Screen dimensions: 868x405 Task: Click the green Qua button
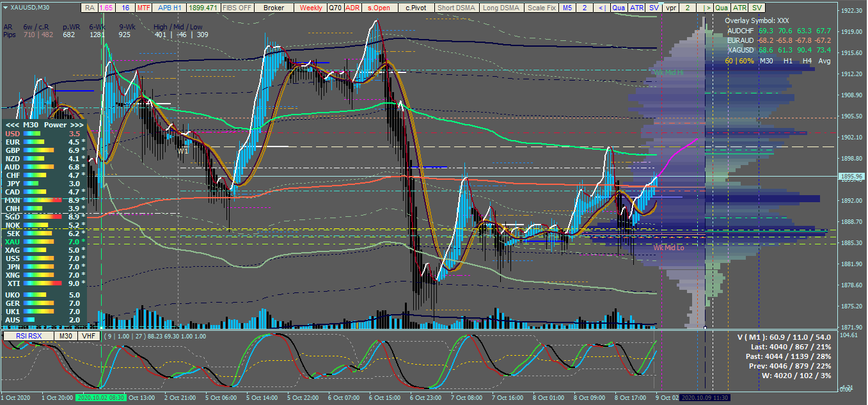click(x=722, y=8)
